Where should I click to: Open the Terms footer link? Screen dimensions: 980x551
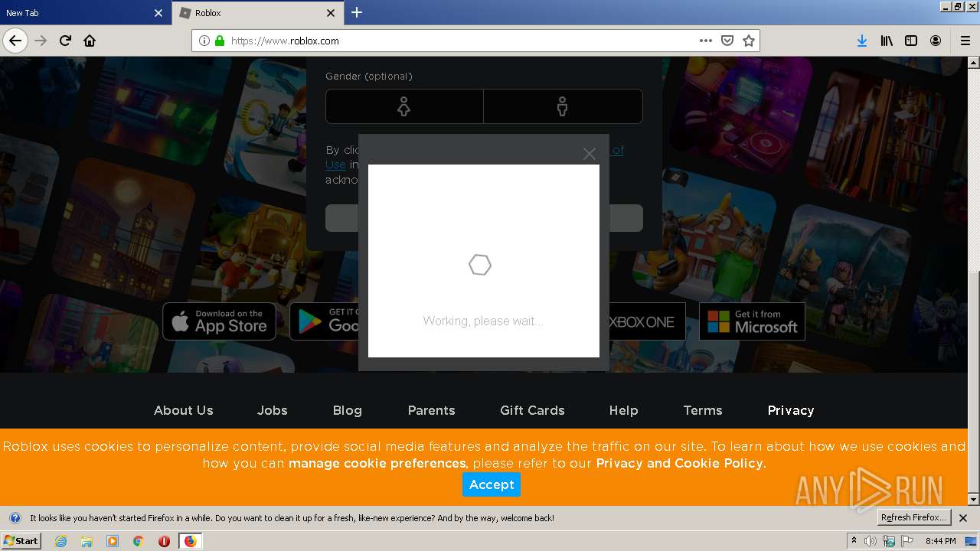pos(703,410)
